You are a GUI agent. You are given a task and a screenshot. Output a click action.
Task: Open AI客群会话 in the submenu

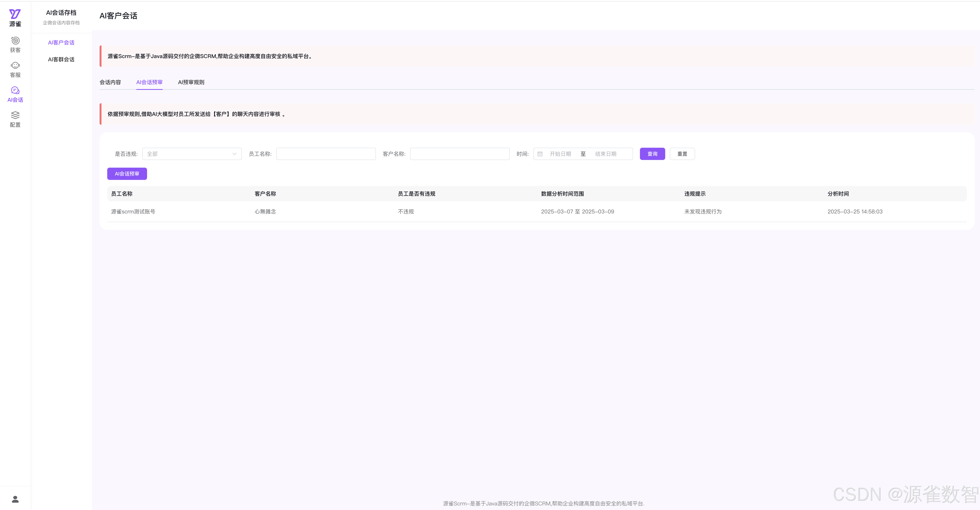point(61,59)
